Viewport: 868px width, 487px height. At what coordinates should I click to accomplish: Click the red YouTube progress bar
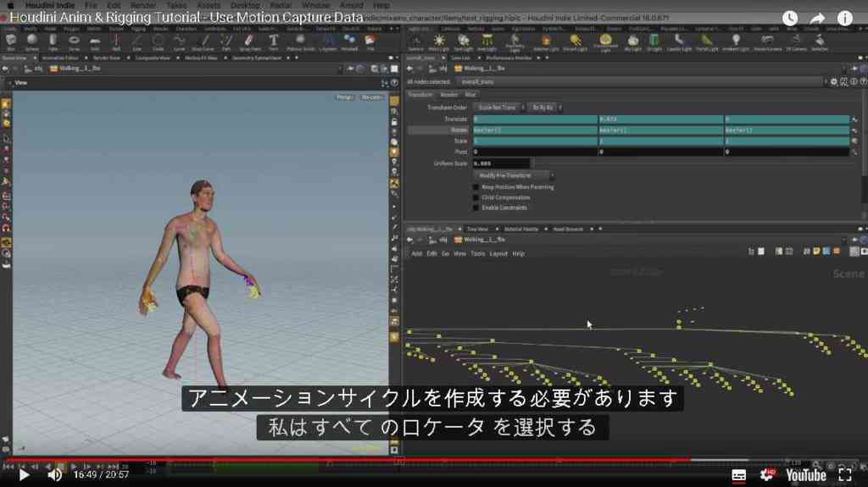[348, 459]
